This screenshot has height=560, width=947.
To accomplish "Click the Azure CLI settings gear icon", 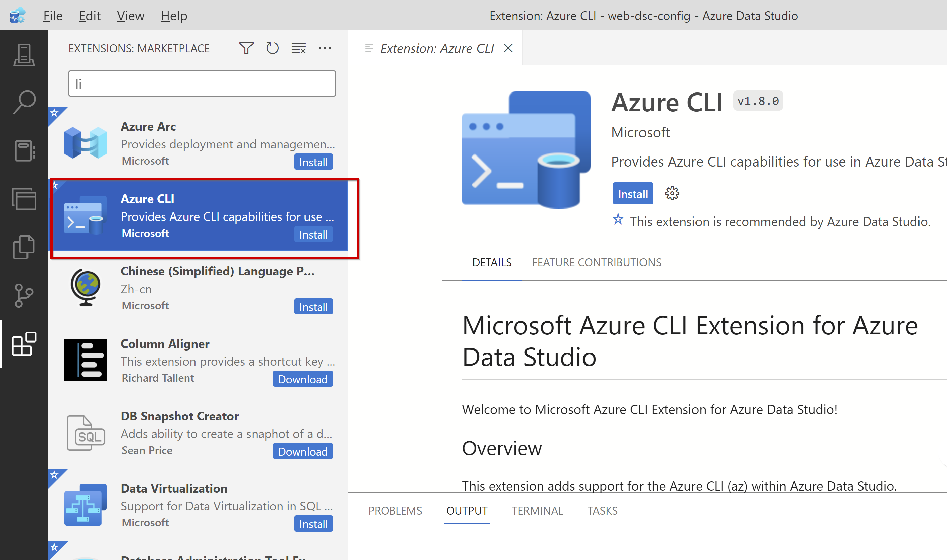I will 672,193.
